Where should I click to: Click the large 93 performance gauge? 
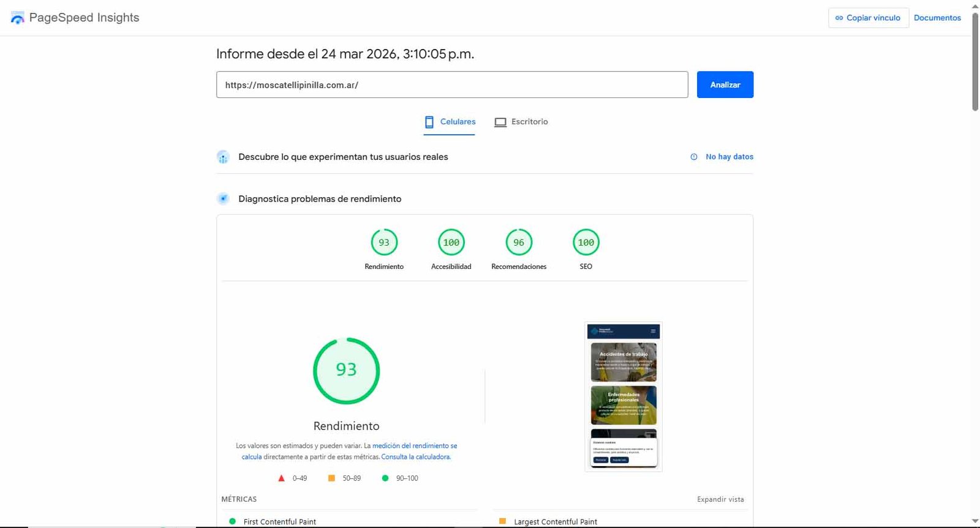coord(347,370)
